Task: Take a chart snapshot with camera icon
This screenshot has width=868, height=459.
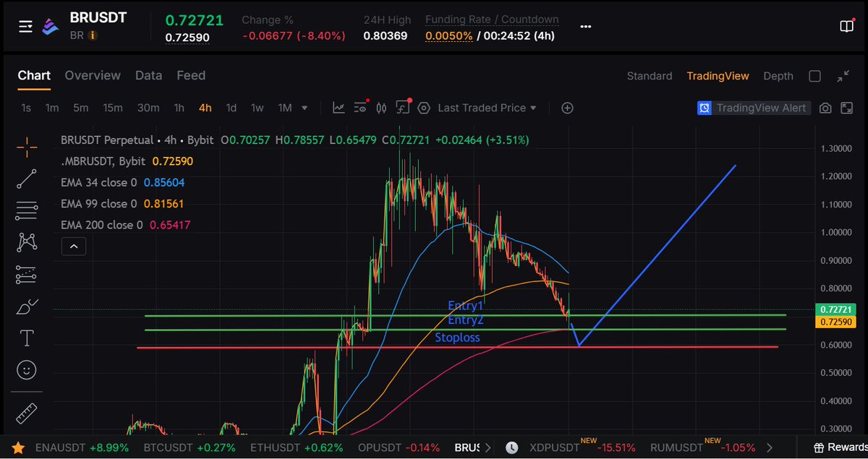Action: click(825, 108)
